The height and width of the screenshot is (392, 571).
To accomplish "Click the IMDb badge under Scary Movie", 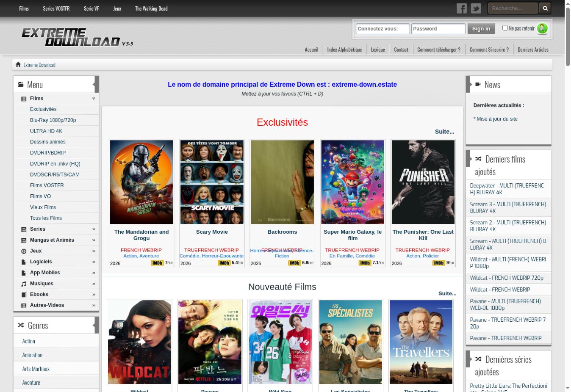I will pyautogui.click(x=224, y=263).
